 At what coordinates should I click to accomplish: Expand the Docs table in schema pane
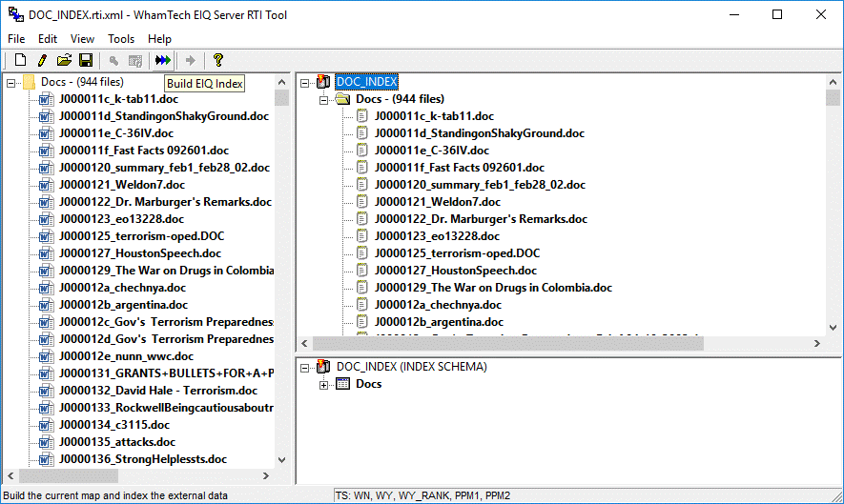click(323, 385)
